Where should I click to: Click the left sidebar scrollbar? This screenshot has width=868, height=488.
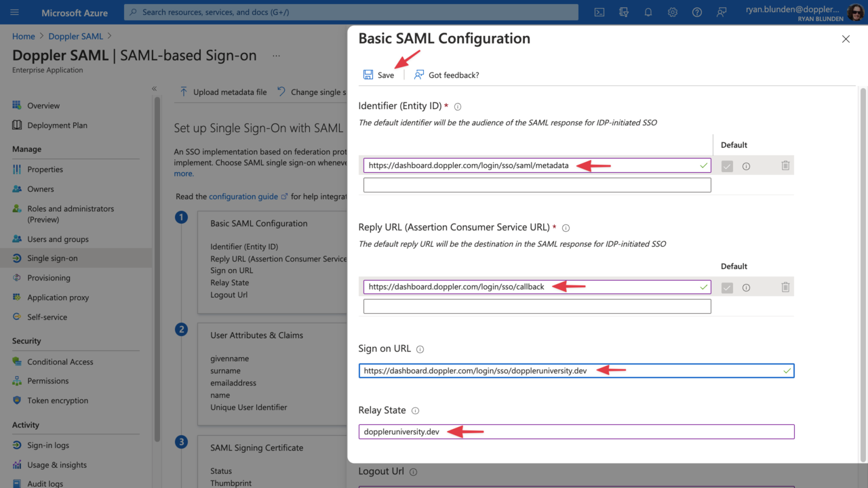click(157, 269)
